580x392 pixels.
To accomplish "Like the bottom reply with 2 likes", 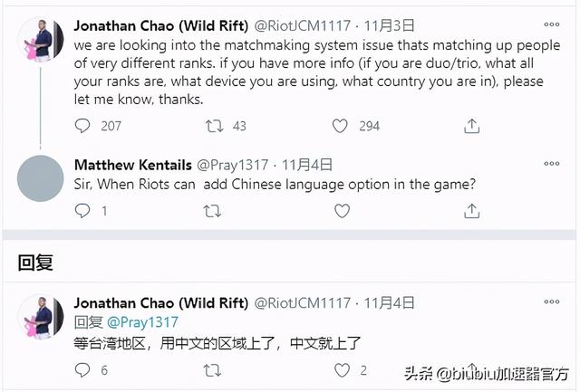I will [342, 369].
